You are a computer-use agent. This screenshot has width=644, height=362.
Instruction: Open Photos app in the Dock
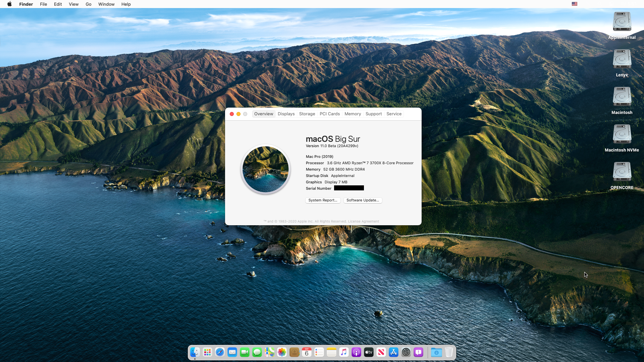282,352
